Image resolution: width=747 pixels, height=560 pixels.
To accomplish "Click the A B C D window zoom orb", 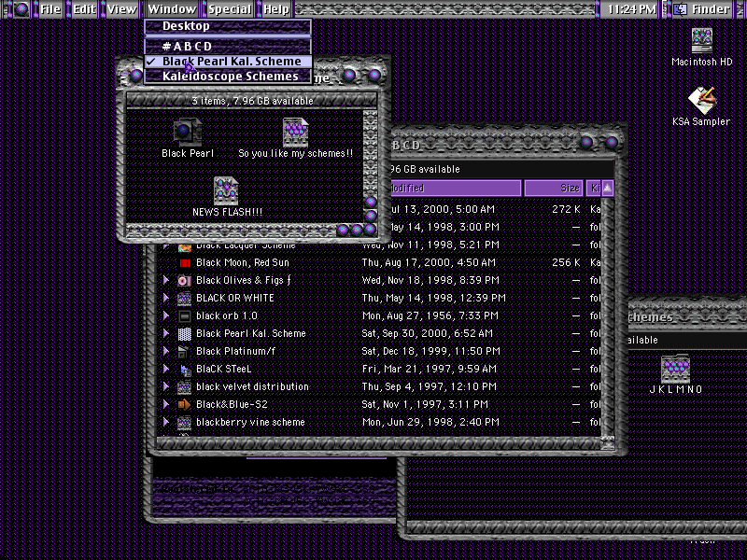I will tap(586, 142).
